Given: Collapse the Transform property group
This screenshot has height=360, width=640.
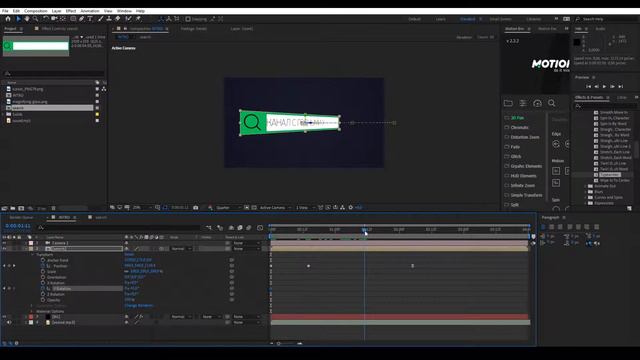Looking at the screenshot, I should click(x=33, y=254).
